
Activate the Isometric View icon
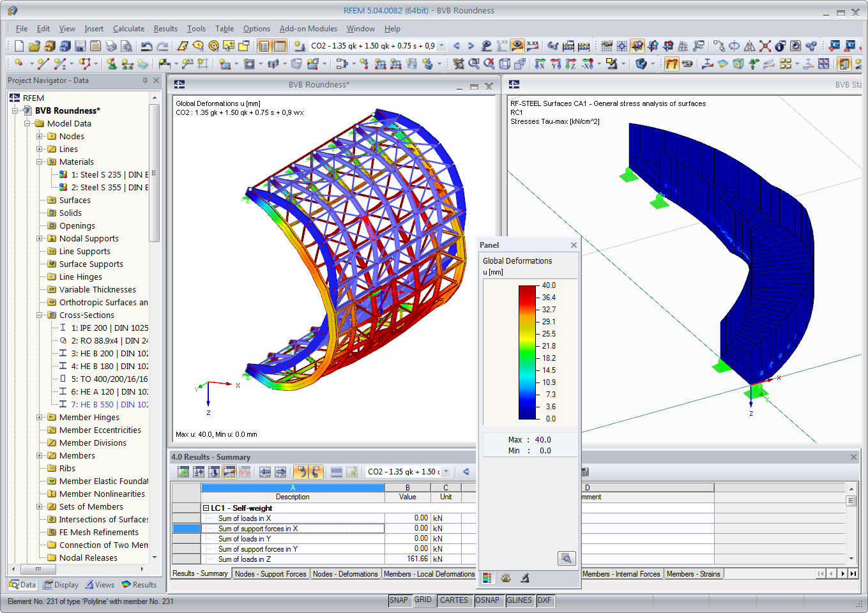(x=504, y=64)
